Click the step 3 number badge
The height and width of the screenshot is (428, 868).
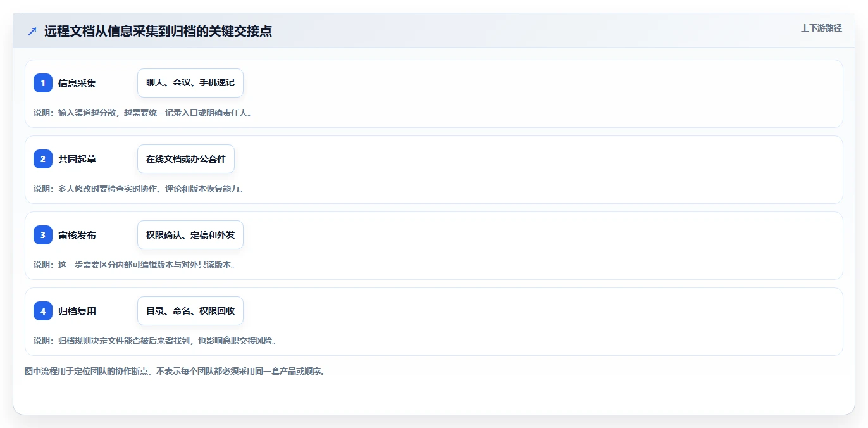[43, 235]
